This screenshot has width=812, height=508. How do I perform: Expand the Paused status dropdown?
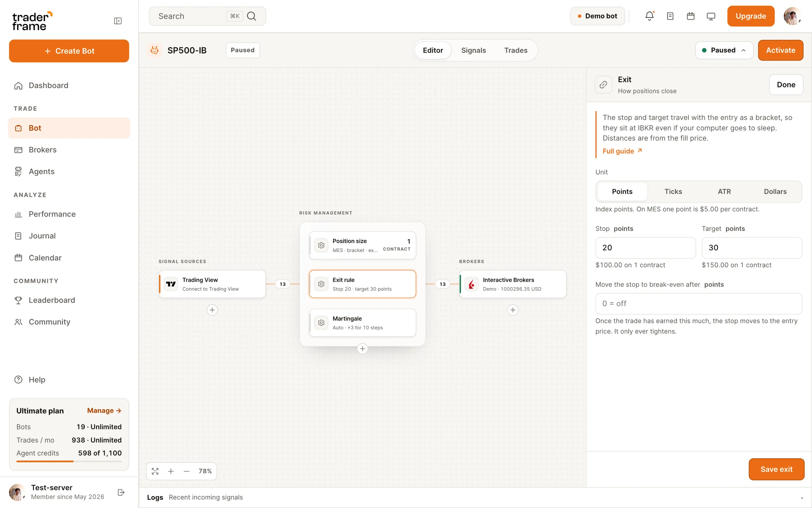point(724,50)
